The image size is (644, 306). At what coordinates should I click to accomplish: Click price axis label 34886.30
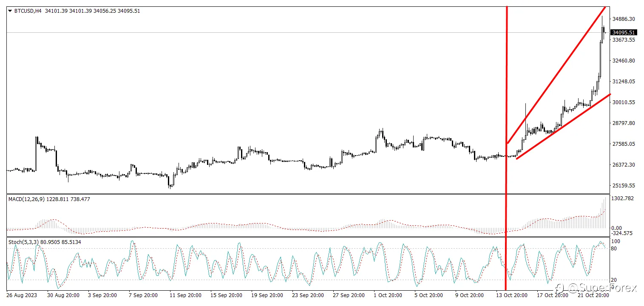pos(624,19)
